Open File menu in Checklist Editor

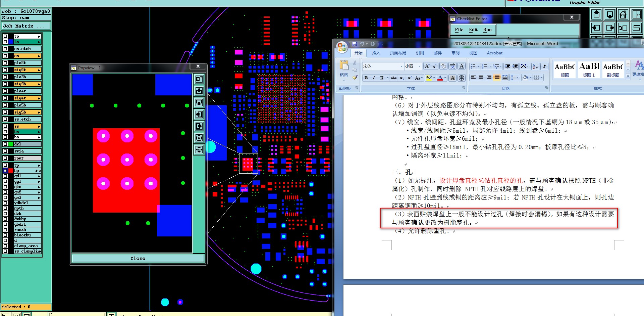tap(459, 30)
